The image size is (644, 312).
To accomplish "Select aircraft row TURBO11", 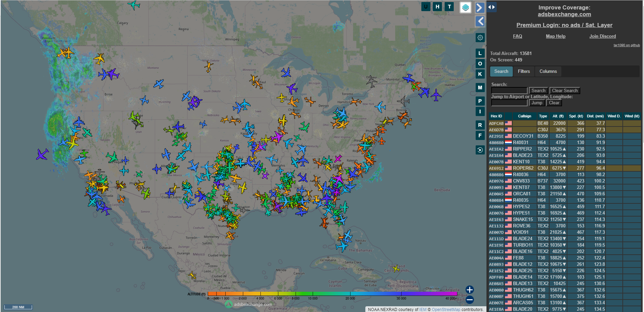I will [565, 245].
